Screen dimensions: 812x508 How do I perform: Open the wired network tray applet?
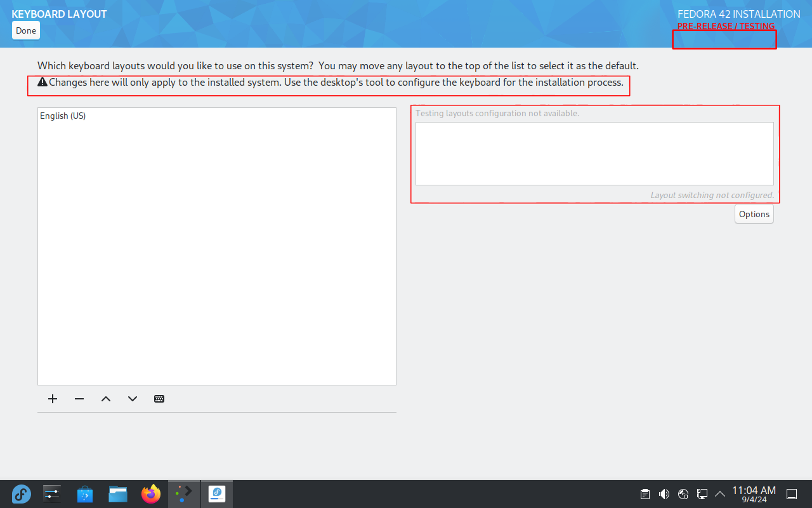click(702, 494)
